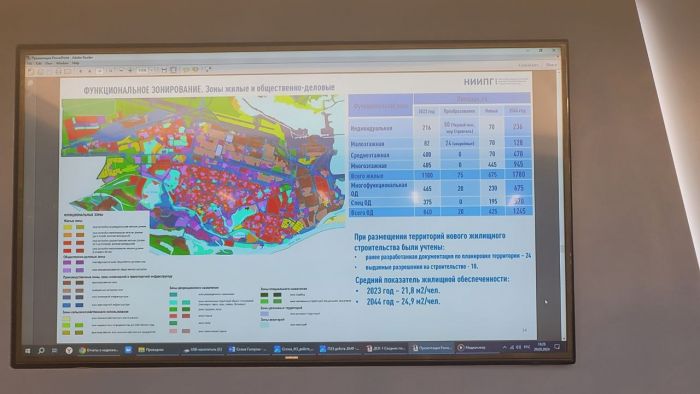Switch to the ДЕЛ PDF taskbar window
Viewport: 700px width, 394px height.
click(x=385, y=348)
